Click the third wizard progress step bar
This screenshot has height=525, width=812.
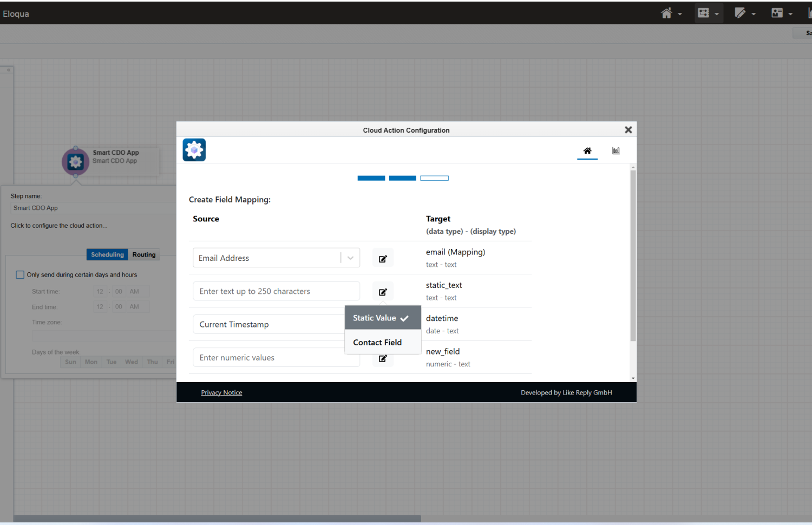434,178
